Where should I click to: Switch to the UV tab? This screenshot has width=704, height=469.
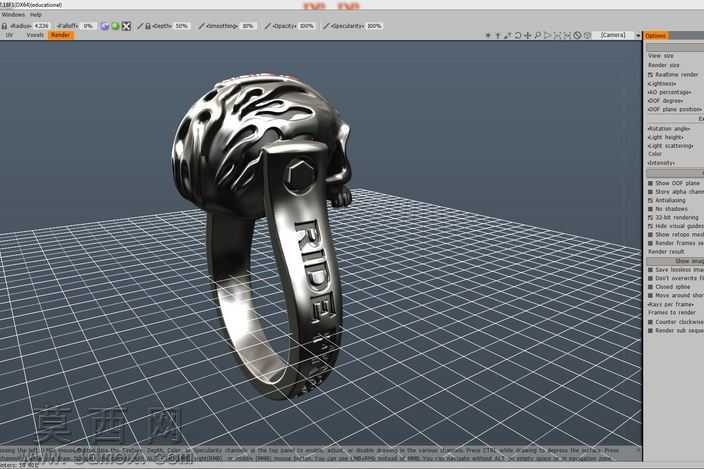(x=9, y=35)
